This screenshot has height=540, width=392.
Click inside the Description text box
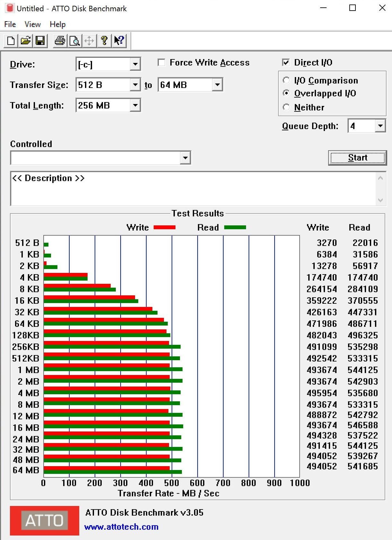tap(193, 188)
